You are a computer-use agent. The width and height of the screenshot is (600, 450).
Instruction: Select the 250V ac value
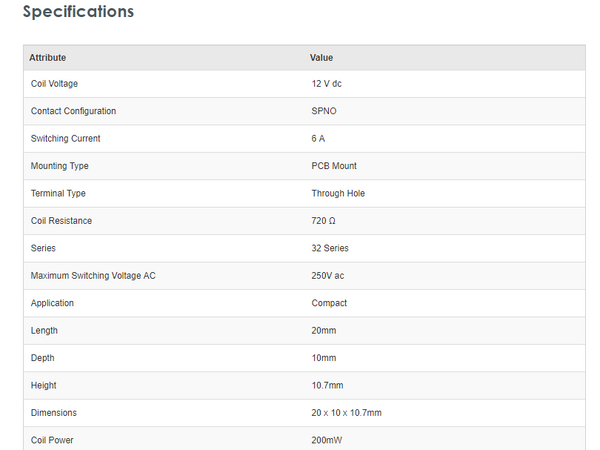pos(327,275)
